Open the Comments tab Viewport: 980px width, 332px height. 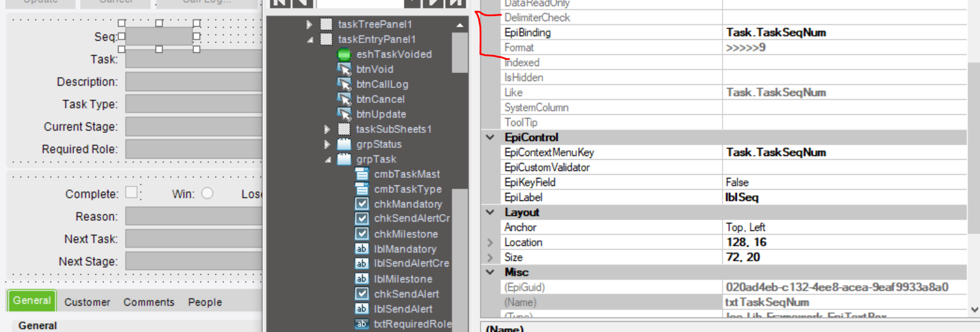[149, 302]
